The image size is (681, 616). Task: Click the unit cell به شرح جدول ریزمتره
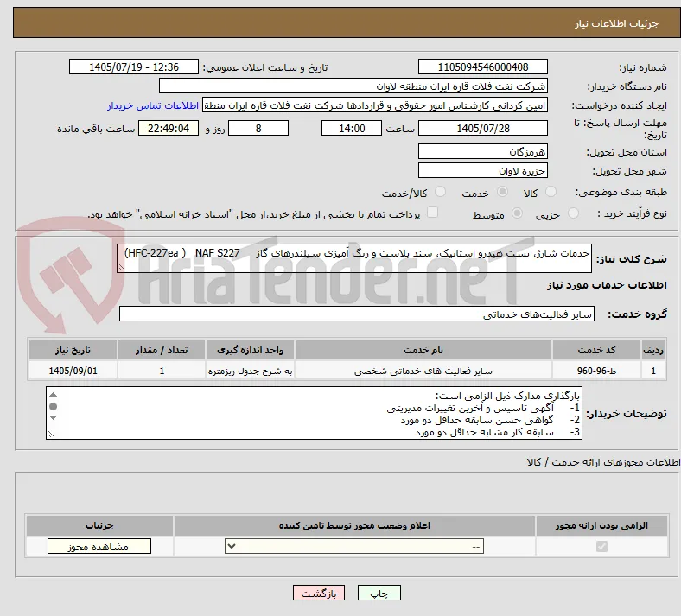[250, 371]
